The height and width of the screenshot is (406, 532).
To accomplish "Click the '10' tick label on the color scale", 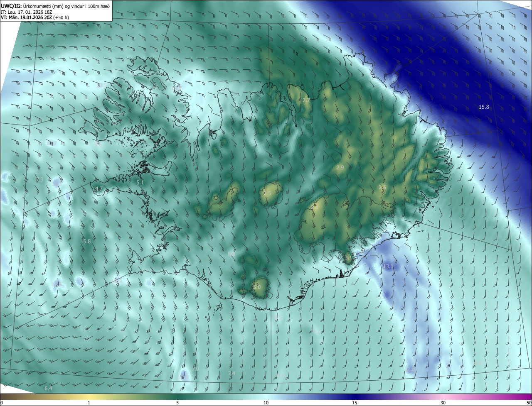I will pos(266,403).
